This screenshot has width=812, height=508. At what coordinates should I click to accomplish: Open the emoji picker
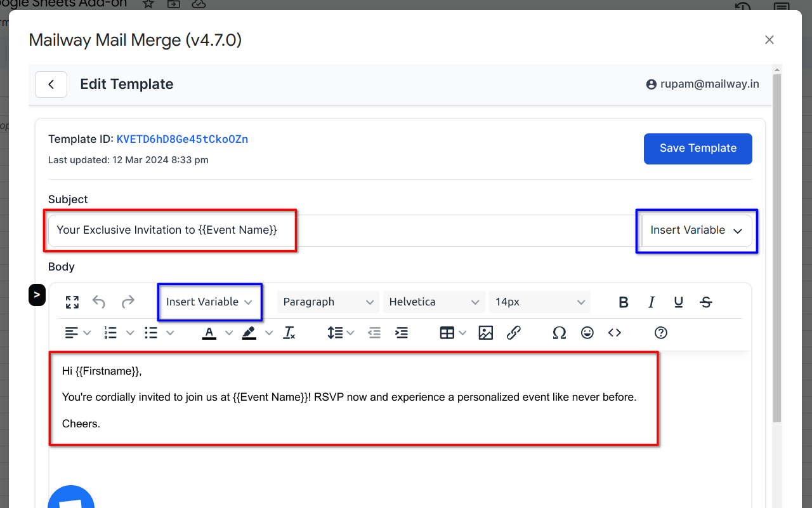(587, 333)
